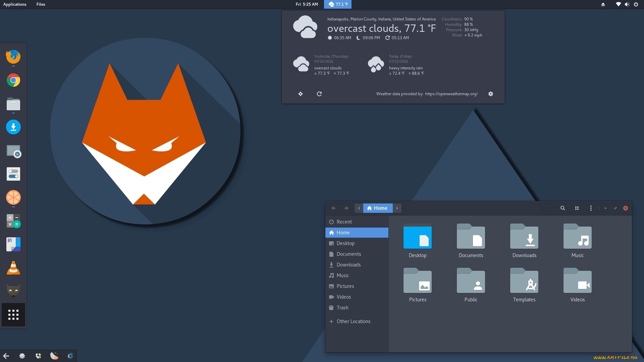This screenshot has height=362, width=644.
Task: Show all applications via the grid icon
Action: 13,314
